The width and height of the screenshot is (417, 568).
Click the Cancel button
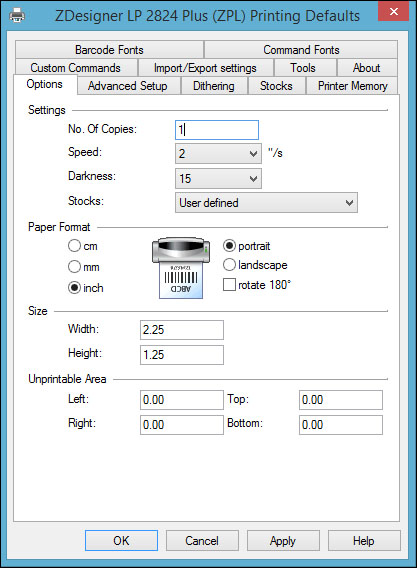coord(202,540)
